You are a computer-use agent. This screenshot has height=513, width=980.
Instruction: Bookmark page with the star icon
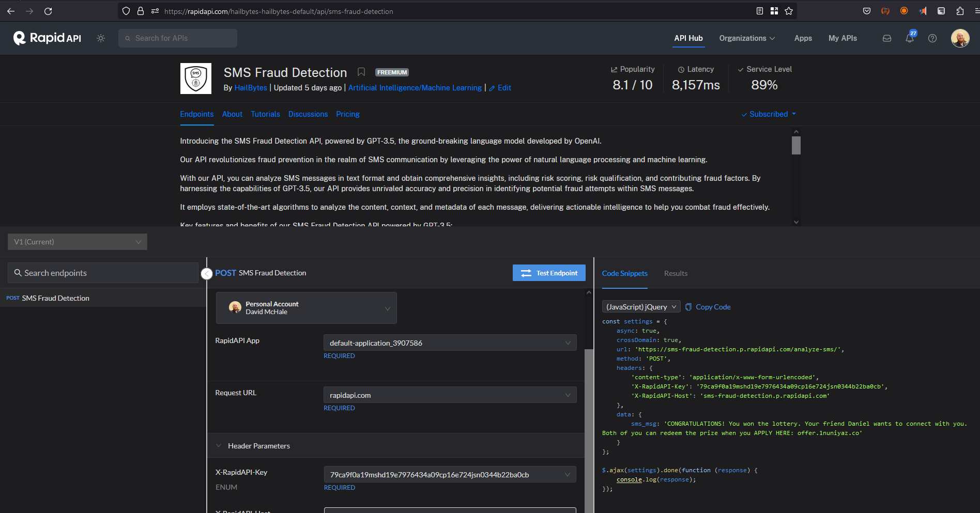click(789, 11)
